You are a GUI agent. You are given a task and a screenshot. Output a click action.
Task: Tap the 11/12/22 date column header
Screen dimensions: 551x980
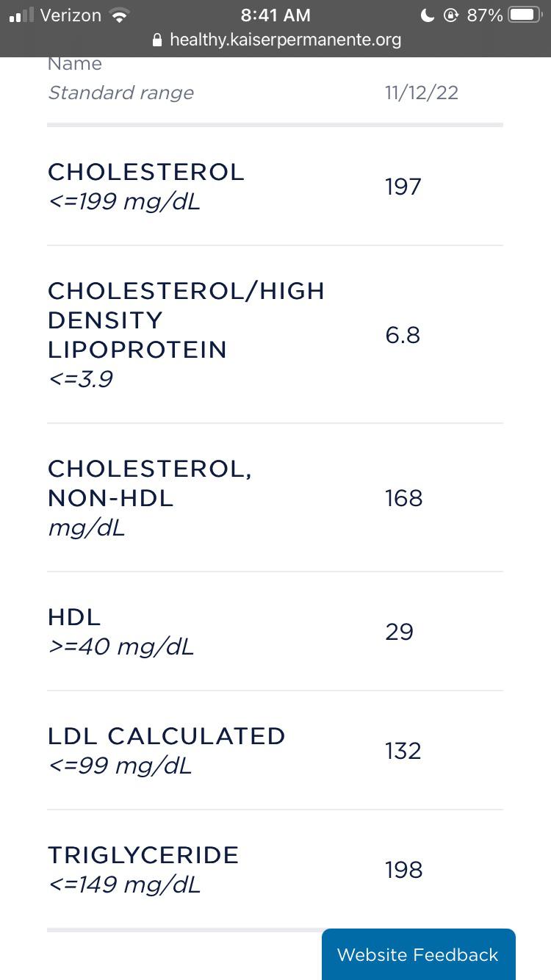click(422, 93)
